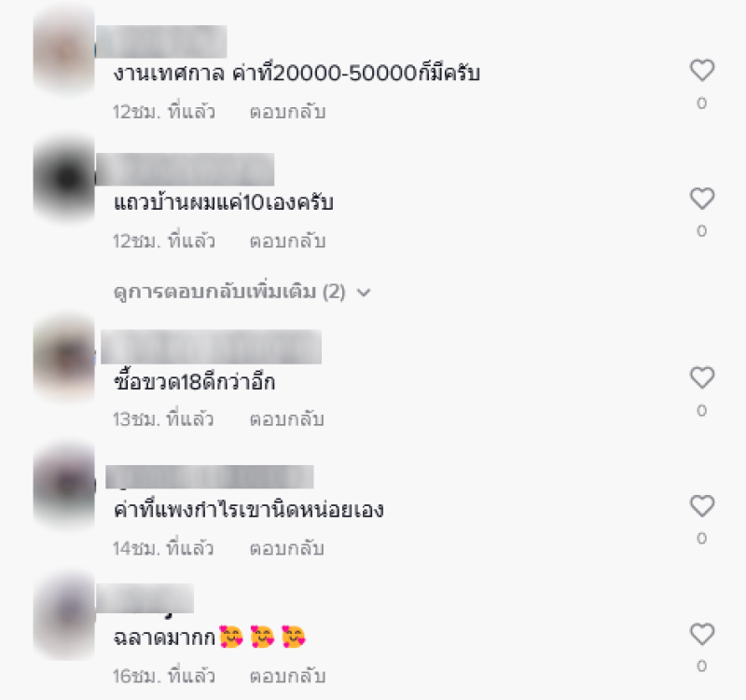Viewport: 746px width, 700px height.
Task: Open avatar of ค่าที่แพง commenter
Action: pos(64,485)
